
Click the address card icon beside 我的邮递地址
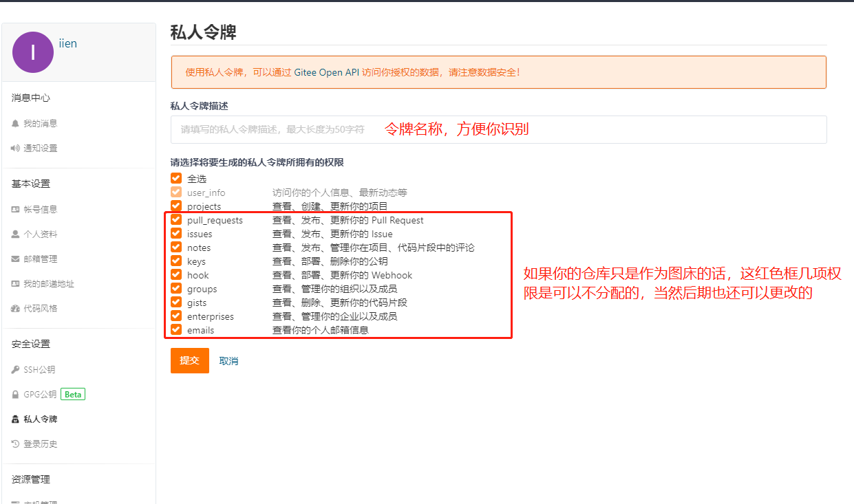(16, 284)
